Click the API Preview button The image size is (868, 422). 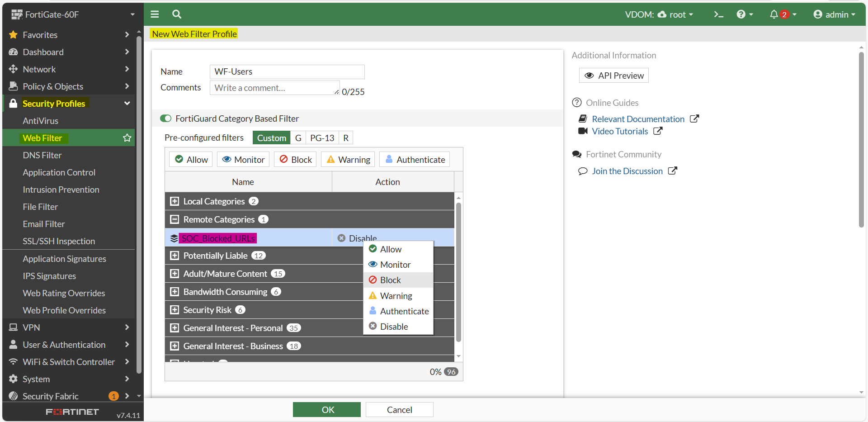(614, 76)
